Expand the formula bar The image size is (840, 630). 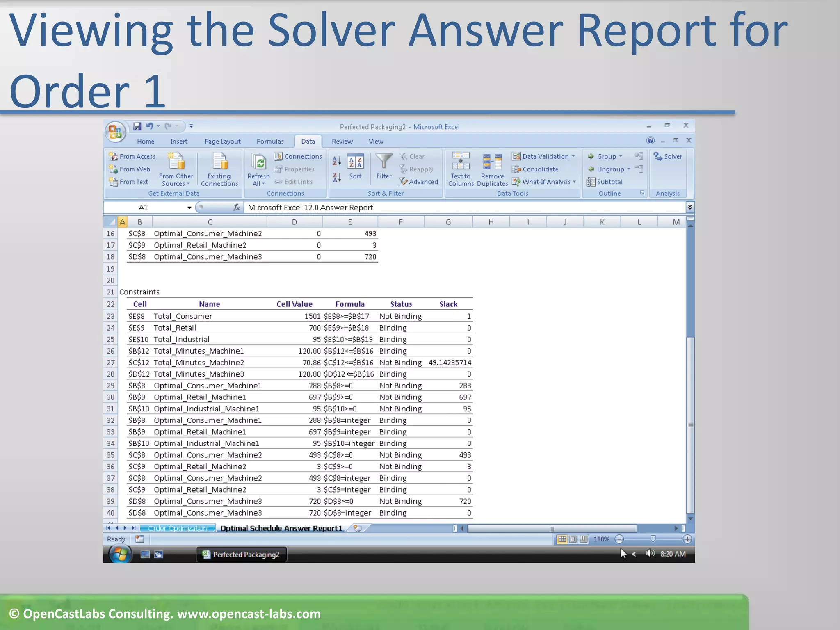click(690, 207)
